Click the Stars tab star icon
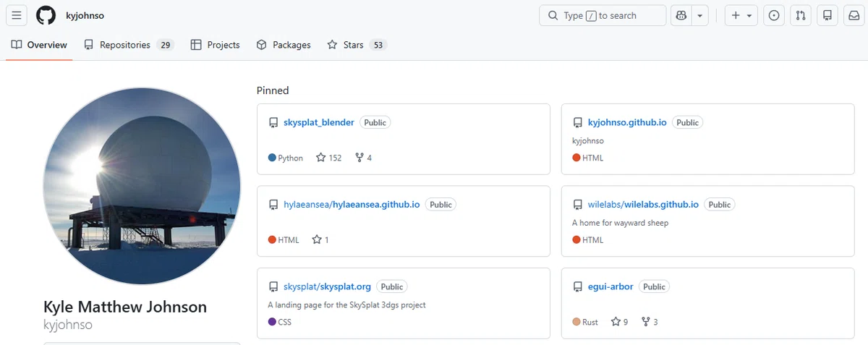 pos(332,45)
